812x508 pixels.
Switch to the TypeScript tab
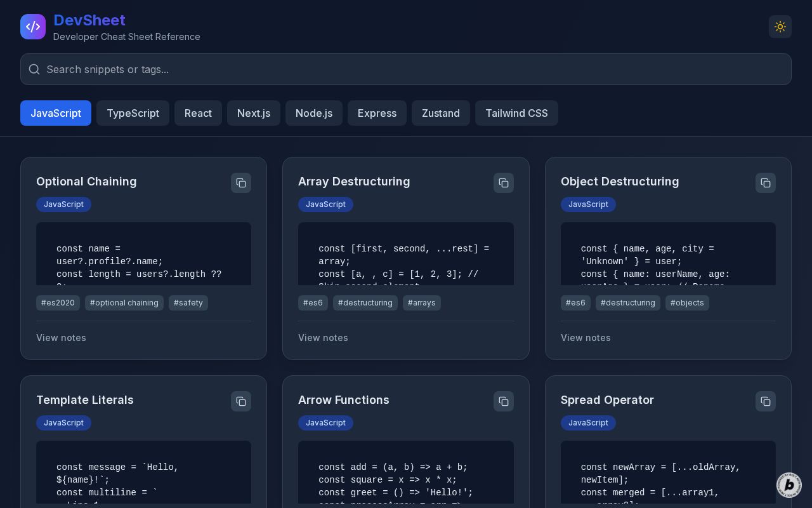133,113
